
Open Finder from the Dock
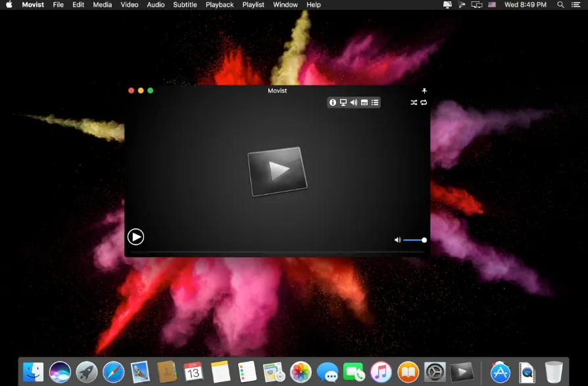pyautogui.click(x=33, y=372)
